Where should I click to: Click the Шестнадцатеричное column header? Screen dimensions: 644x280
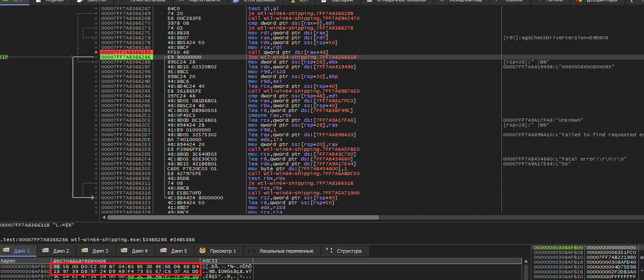tap(80, 261)
